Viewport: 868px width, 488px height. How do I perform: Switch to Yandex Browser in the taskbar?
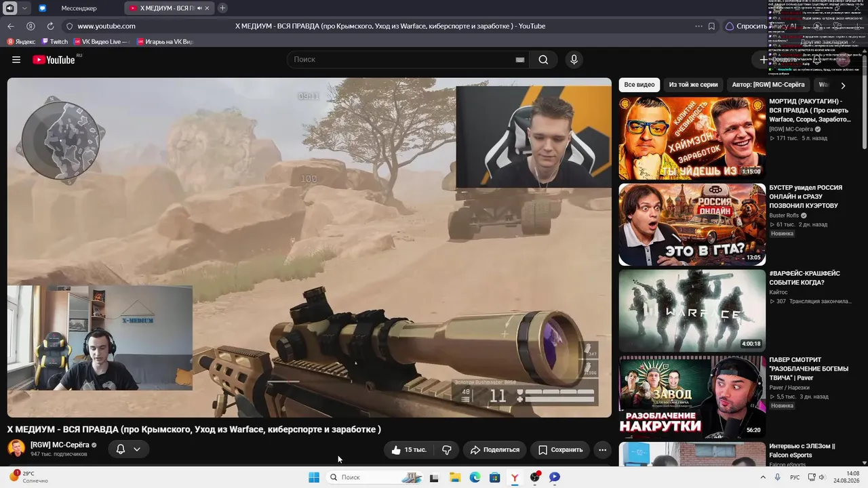[x=515, y=477]
